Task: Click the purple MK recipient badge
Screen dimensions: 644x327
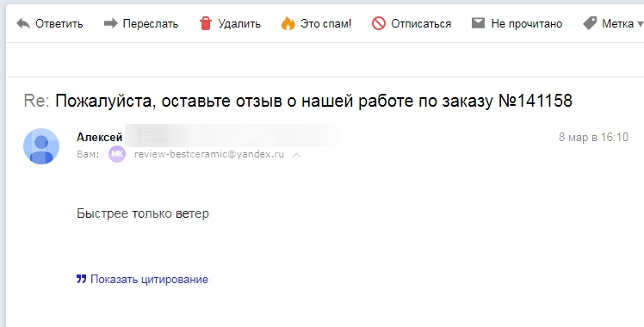Action: [116, 154]
